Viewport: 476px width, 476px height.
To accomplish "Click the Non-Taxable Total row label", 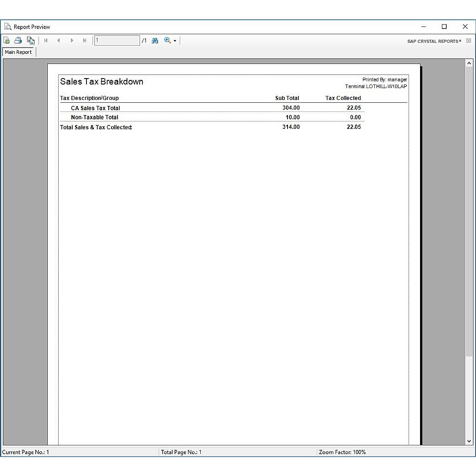I will pos(94,117).
